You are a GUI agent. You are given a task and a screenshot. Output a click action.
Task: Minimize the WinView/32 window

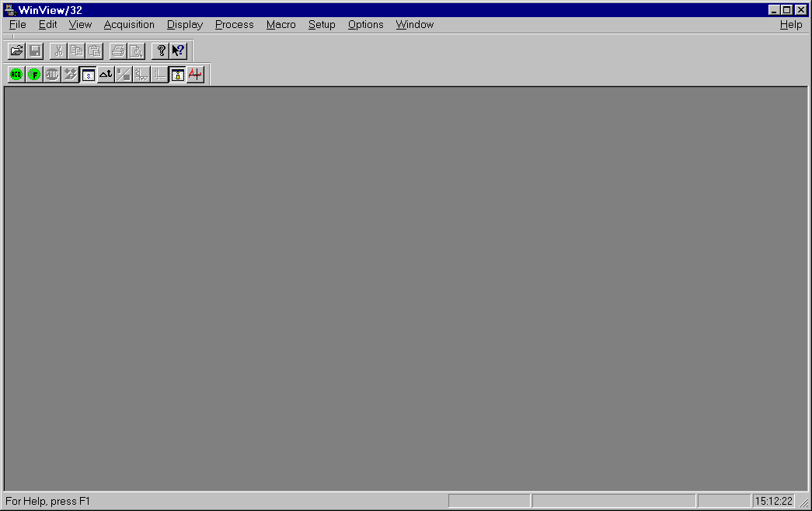click(x=774, y=10)
